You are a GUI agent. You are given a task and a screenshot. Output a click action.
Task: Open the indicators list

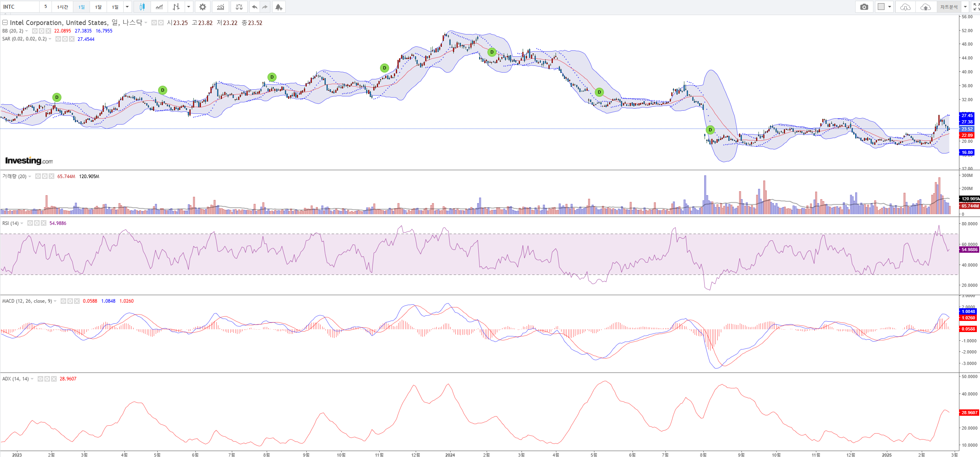pos(221,7)
